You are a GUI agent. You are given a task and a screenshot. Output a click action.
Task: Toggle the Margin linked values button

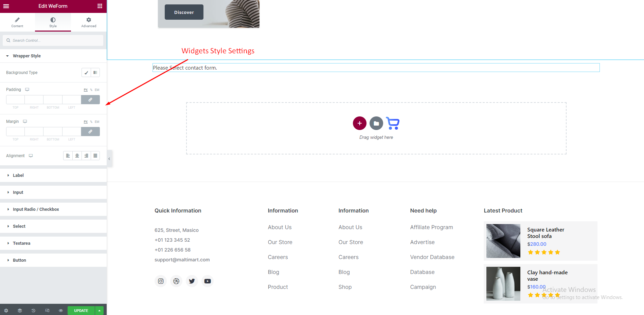click(x=90, y=132)
